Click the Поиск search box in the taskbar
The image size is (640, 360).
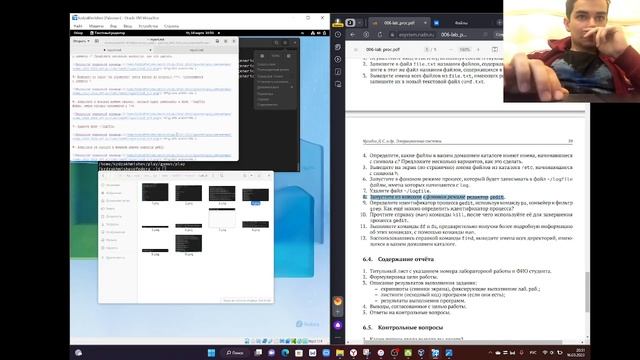click(x=235, y=353)
